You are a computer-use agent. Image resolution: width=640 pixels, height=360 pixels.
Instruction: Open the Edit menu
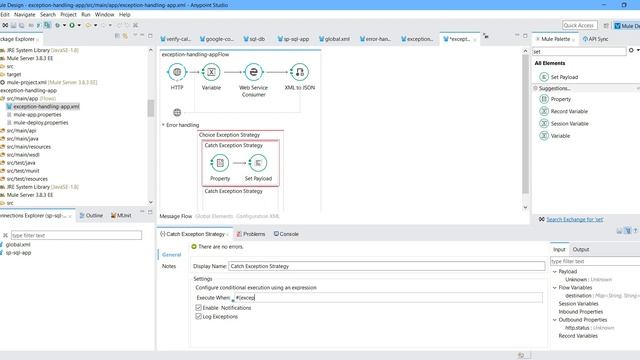[x=5, y=14]
